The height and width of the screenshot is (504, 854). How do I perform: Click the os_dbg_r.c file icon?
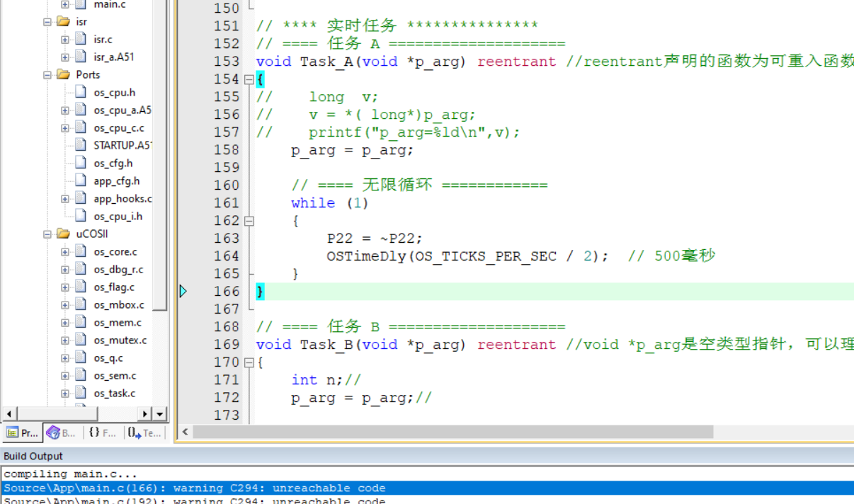point(80,270)
